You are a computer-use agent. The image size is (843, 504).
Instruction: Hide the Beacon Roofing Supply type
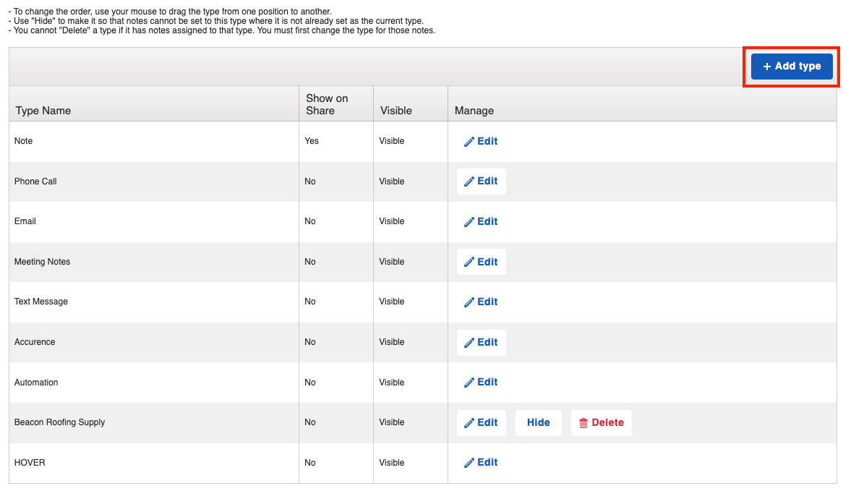tap(539, 423)
